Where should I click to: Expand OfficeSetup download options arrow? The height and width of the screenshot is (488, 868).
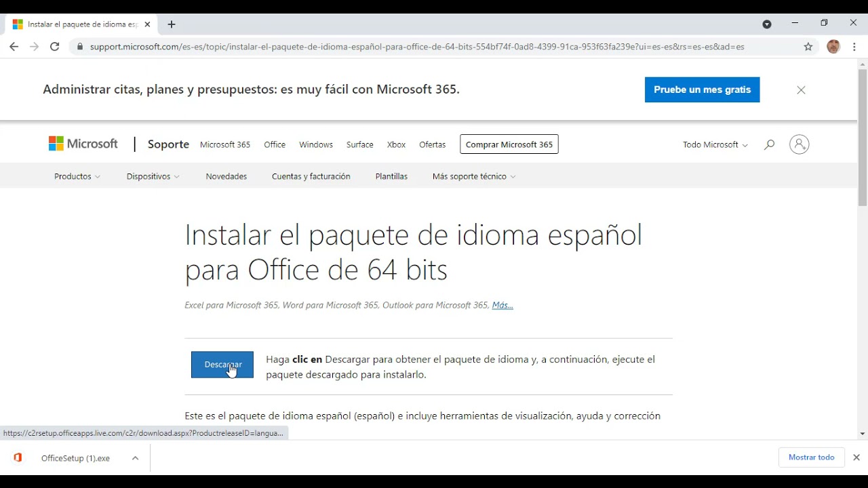click(x=135, y=458)
